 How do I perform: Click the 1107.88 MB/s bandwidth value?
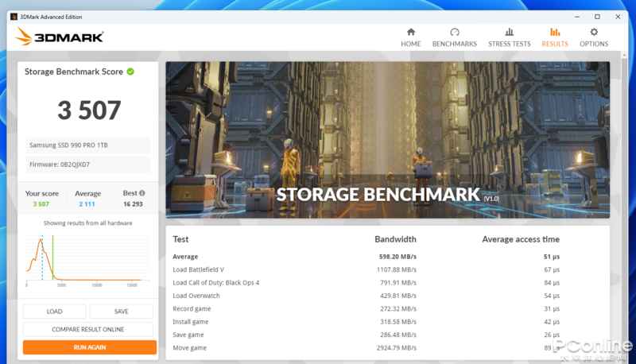point(396,269)
